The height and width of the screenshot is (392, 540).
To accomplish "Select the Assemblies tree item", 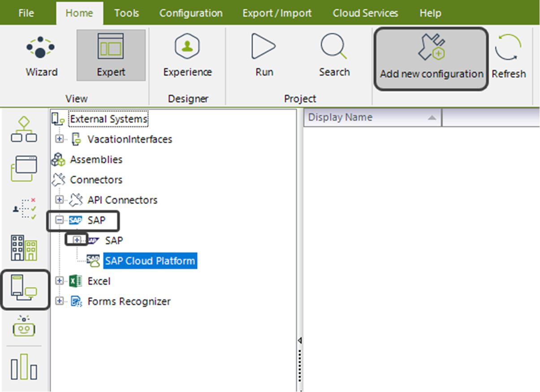I will [96, 159].
